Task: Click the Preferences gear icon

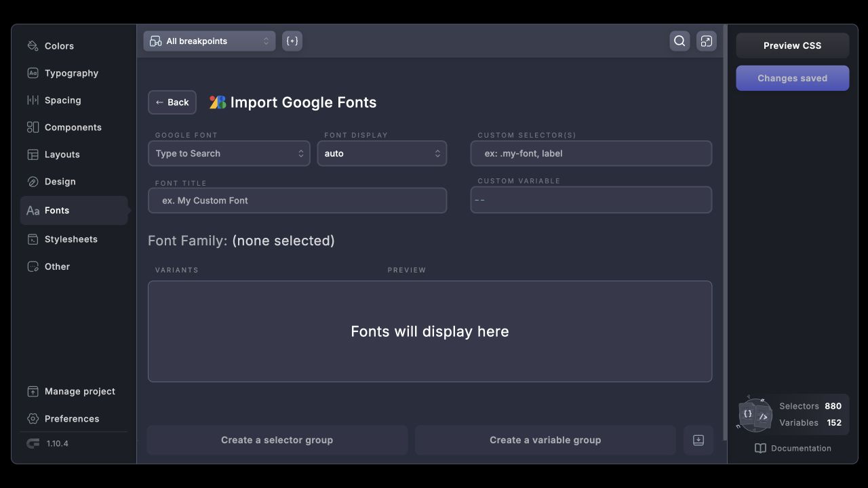Action: pos(33,418)
